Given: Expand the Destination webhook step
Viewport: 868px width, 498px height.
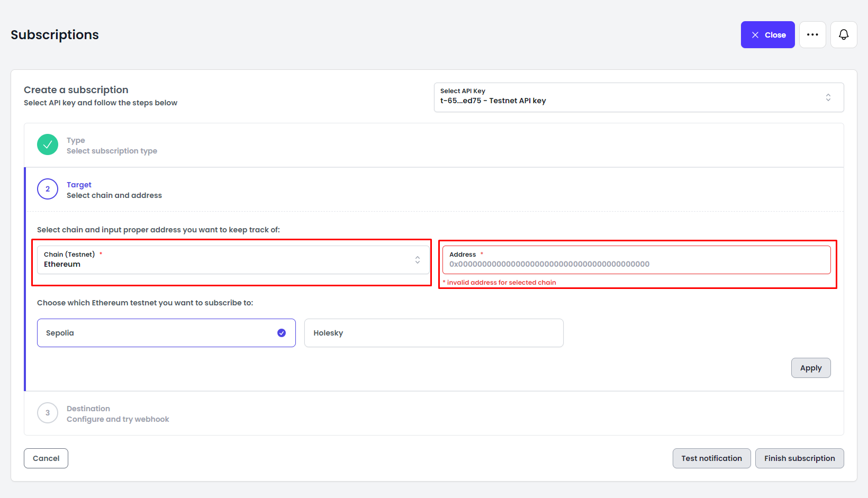Looking at the screenshot, I should [x=117, y=414].
